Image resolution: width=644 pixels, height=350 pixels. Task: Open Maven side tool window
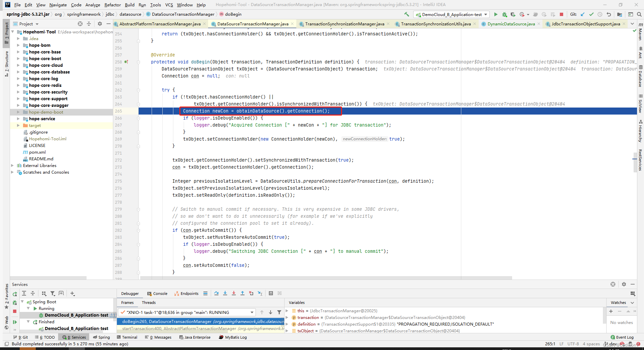[x=640, y=32]
